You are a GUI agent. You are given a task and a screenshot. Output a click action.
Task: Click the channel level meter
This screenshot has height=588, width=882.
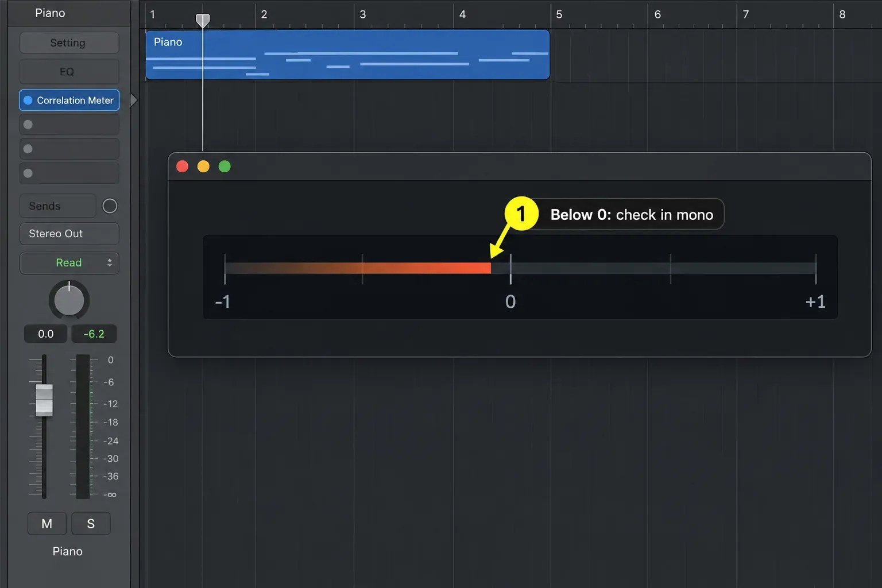[x=83, y=426]
